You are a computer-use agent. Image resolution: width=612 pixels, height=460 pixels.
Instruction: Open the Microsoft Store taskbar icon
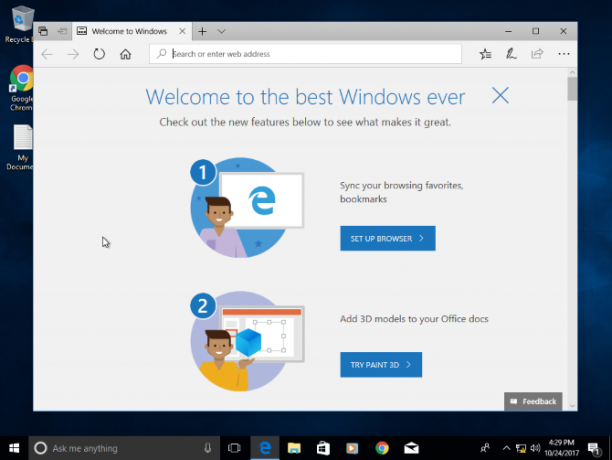click(x=323, y=448)
